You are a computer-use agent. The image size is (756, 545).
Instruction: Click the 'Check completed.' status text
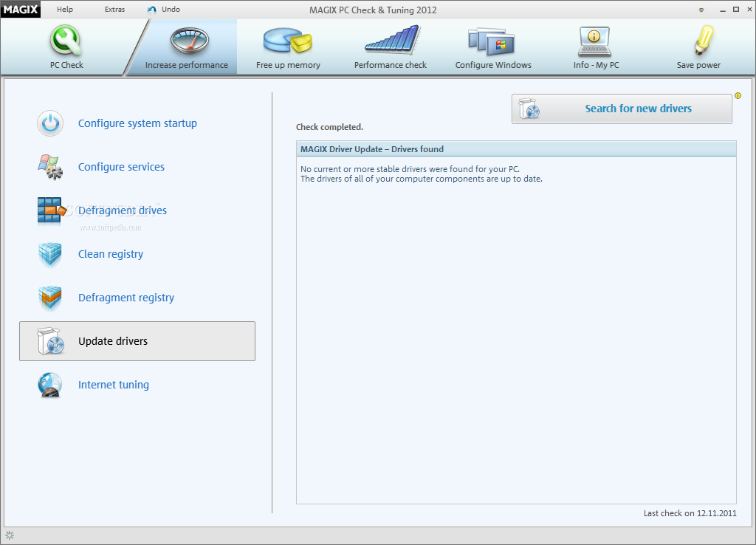pyautogui.click(x=329, y=127)
